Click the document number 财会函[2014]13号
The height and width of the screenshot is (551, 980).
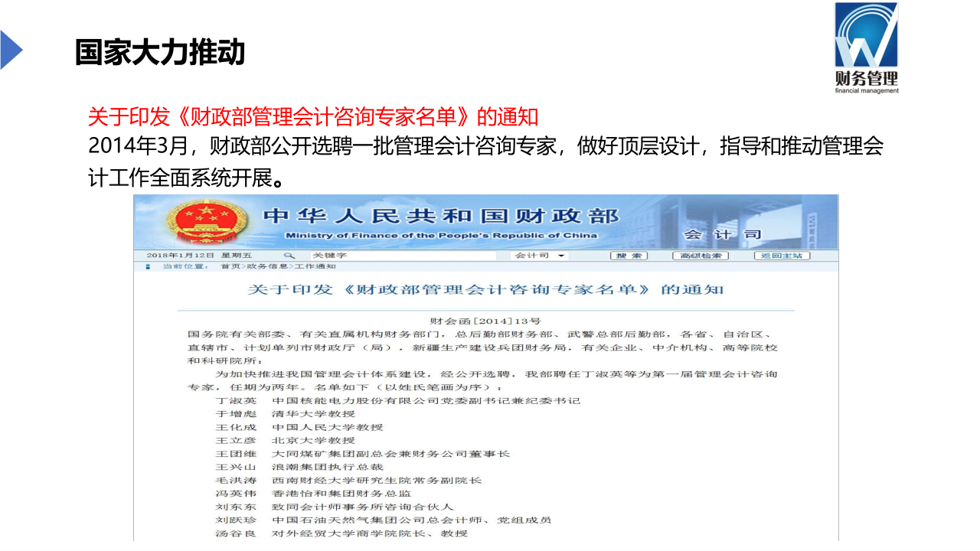coord(485,321)
